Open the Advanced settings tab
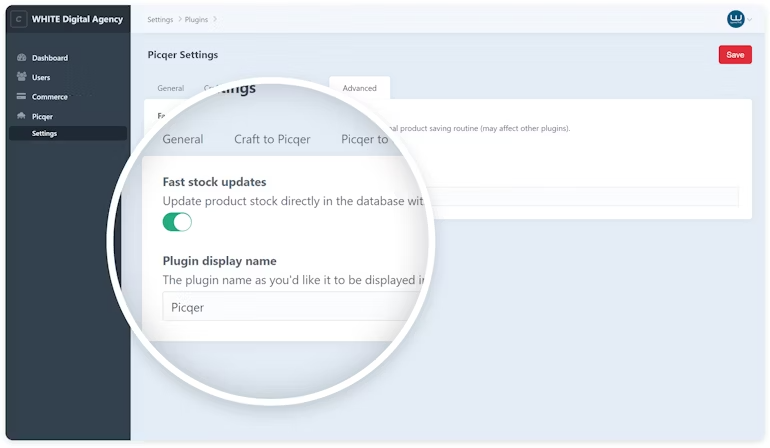 pos(359,88)
